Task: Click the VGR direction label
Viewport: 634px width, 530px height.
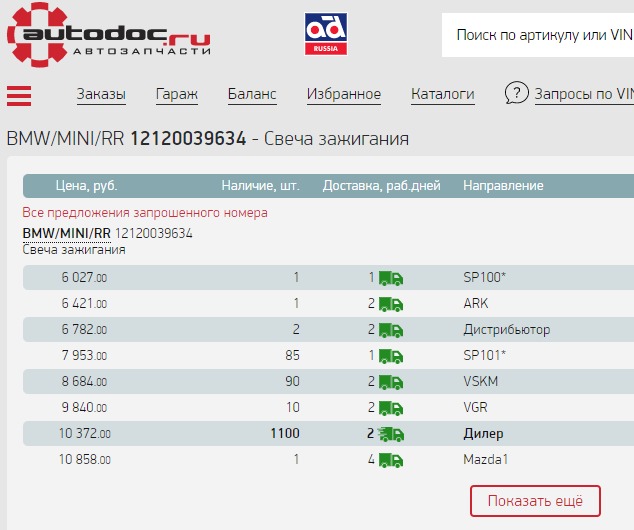Action: click(475, 407)
